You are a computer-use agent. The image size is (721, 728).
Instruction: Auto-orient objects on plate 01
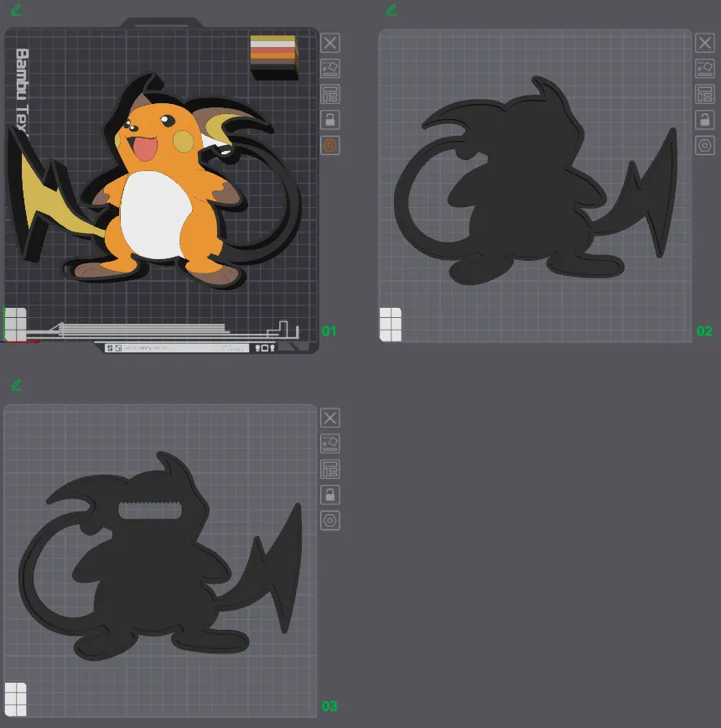tap(330, 69)
